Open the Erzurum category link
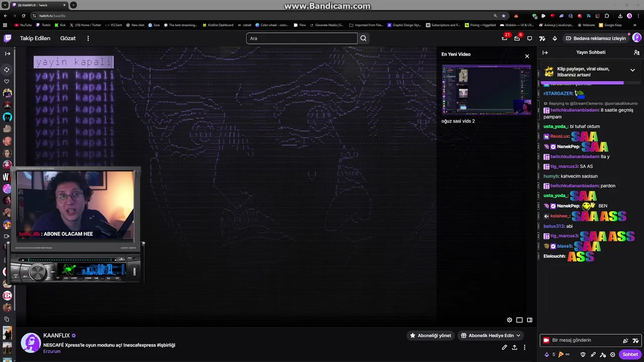644x362 pixels. tap(52, 351)
